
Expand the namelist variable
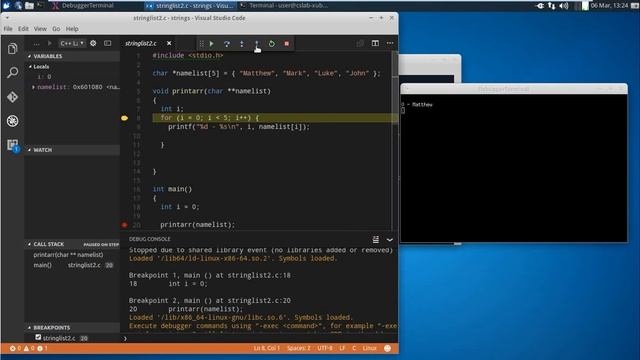[x=33, y=87]
